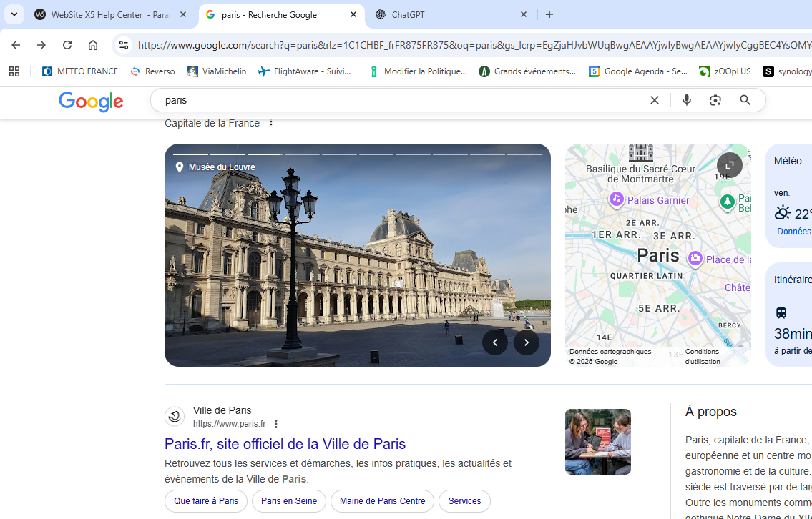Open Modifier la Politique bookmark
Viewport: 812px width, 519px height.
pos(418,71)
